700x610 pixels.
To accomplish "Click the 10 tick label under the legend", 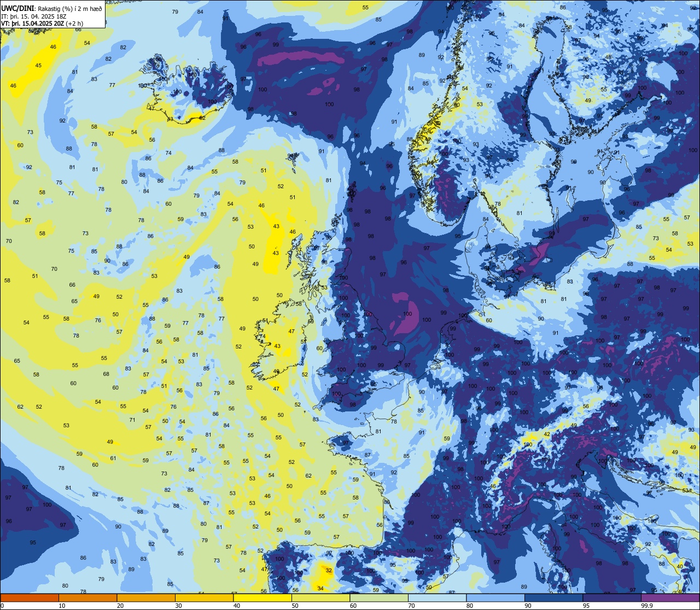I will [63, 606].
